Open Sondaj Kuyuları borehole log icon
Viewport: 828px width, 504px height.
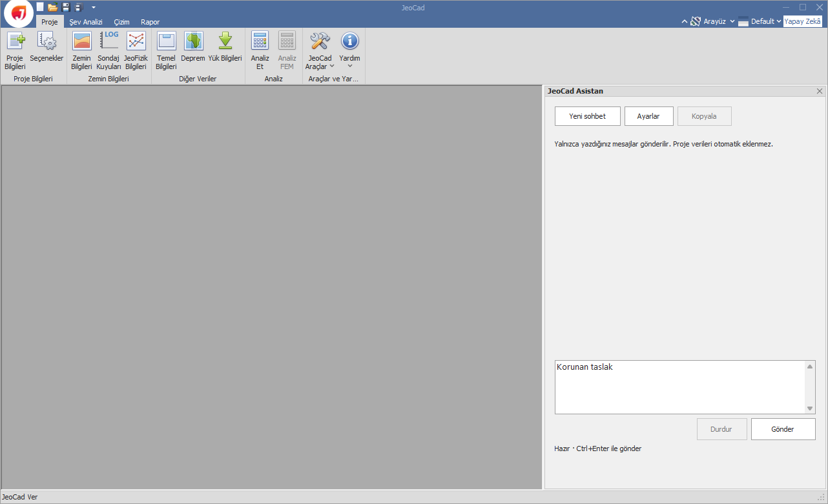pos(109,50)
